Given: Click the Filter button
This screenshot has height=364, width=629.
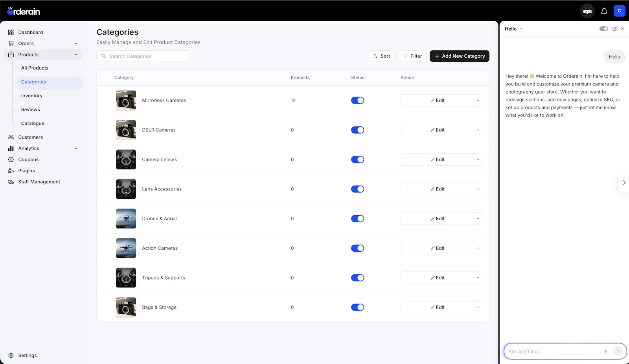Looking at the screenshot, I should point(412,56).
